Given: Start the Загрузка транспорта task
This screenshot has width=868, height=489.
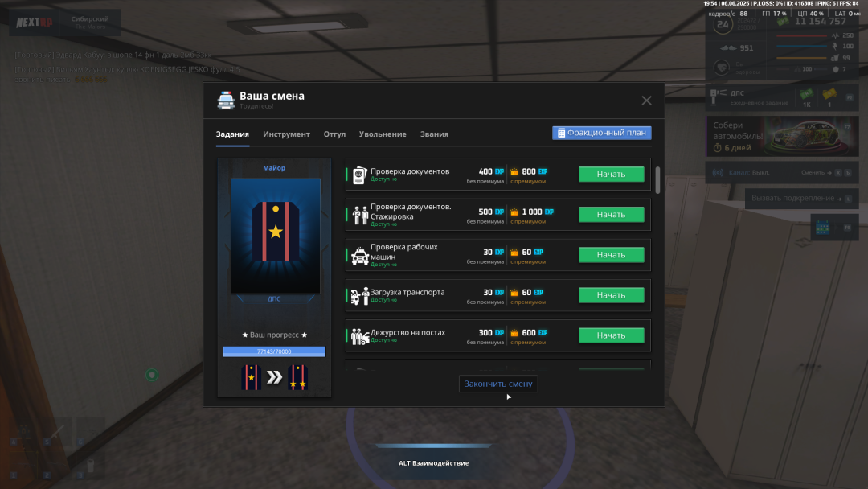Looking at the screenshot, I should coord(611,295).
